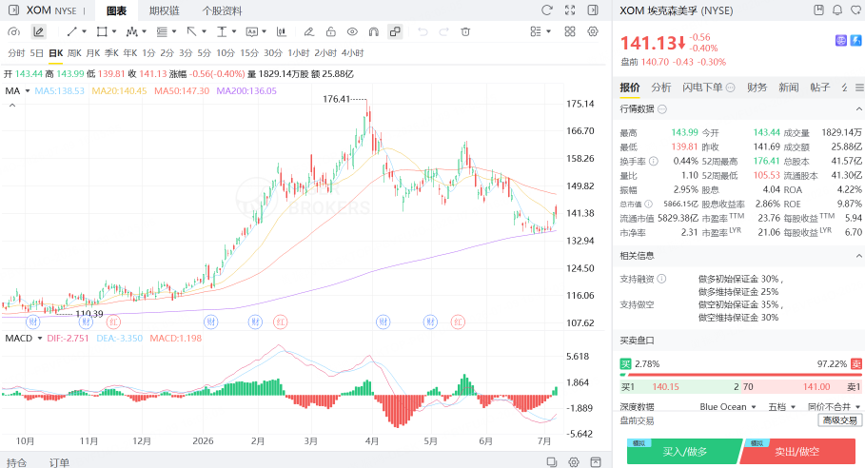Open the bottom bar settings gear

(574, 462)
